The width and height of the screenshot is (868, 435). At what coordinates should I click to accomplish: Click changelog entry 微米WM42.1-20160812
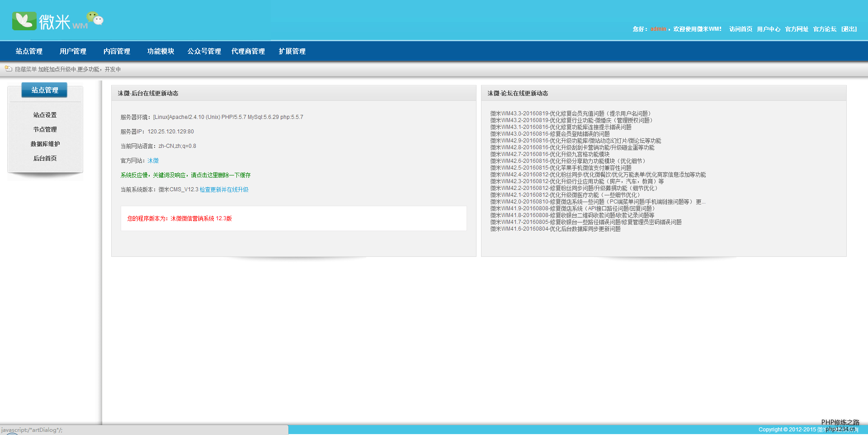point(566,195)
